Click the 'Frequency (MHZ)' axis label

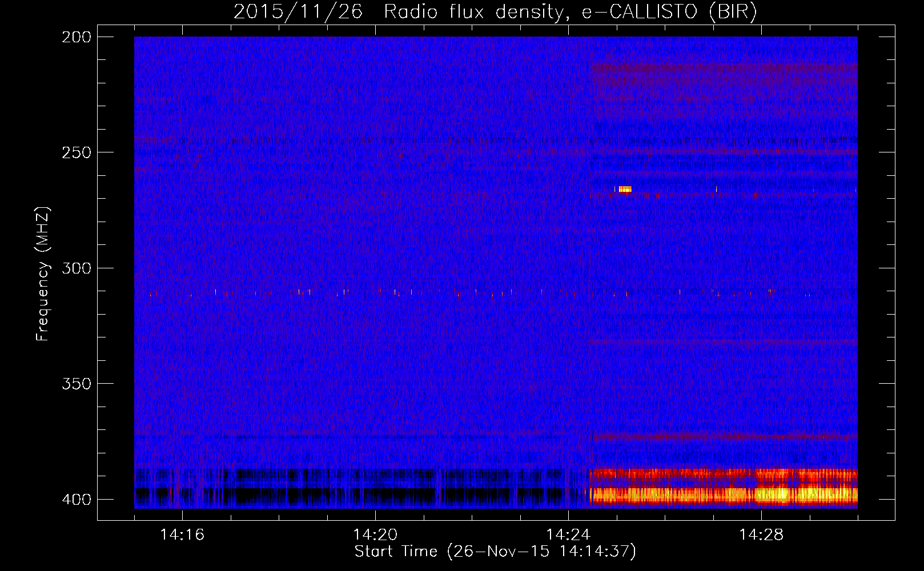tap(43, 274)
